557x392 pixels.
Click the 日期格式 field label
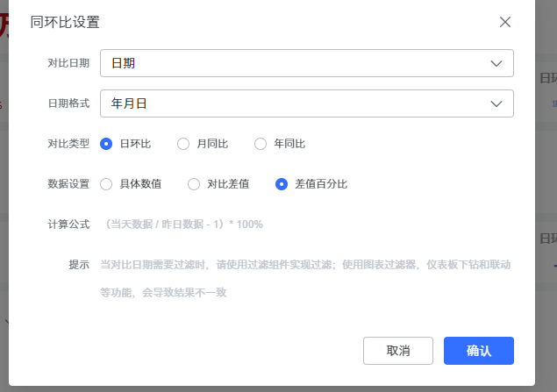point(68,103)
